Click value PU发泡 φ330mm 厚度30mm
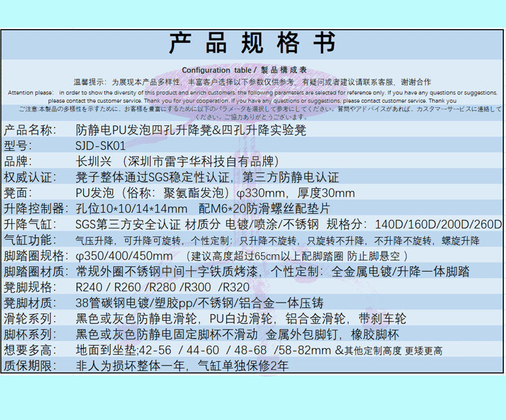The height and width of the screenshot is (420, 506). point(215,193)
